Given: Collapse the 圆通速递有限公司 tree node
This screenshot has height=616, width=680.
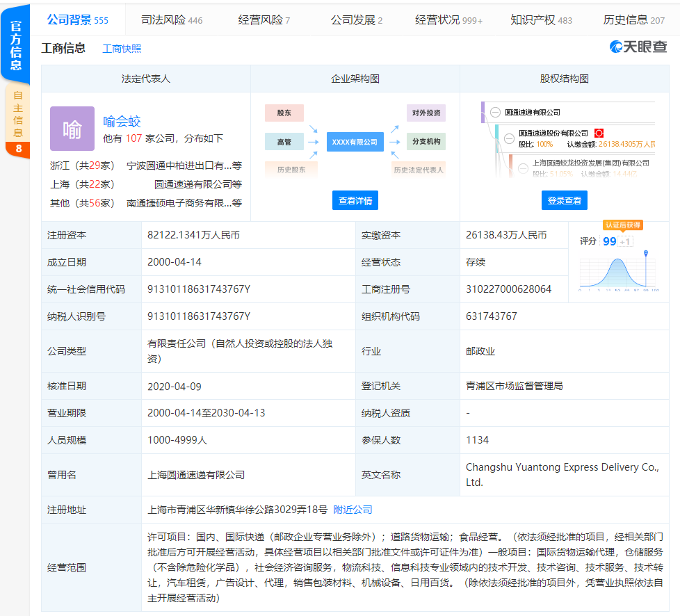Looking at the screenshot, I should click(495, 112).
